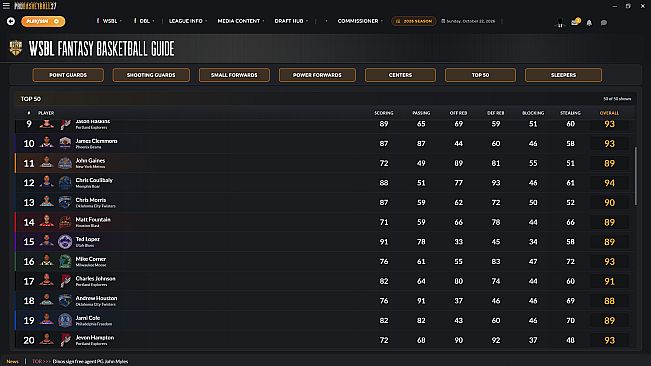The width and height of the screenshot is (651, 366).
Task: Click the date Sunday, October 12, 2025
Action: pos(468,21)
